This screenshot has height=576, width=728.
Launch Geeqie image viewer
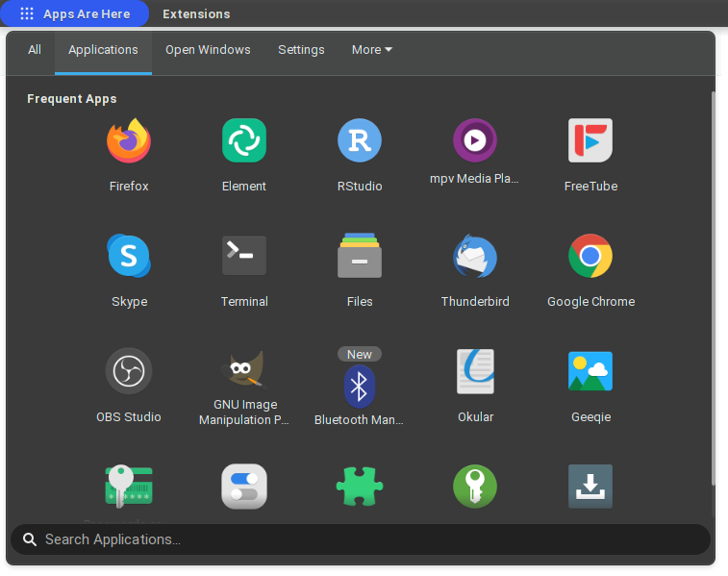click(590, 371)
